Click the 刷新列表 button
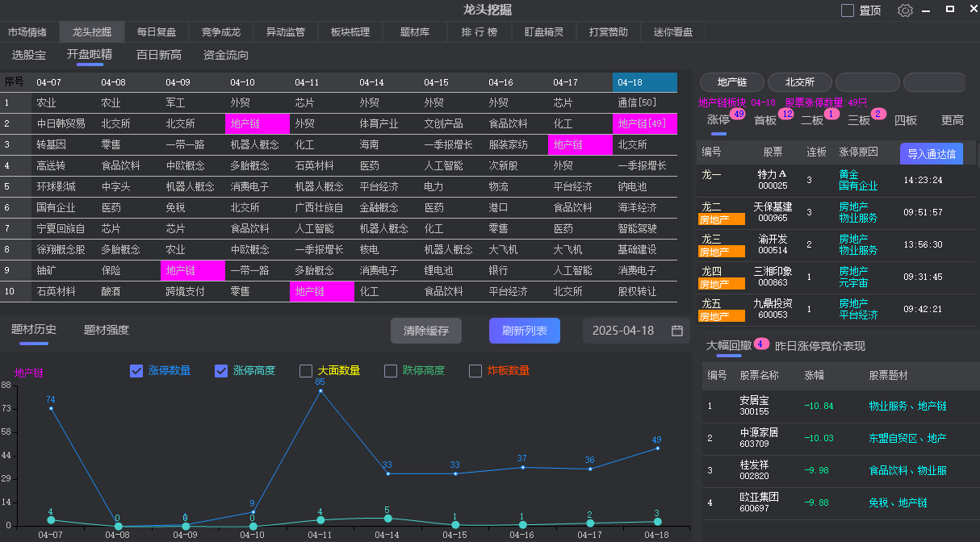 pos(524,331)
